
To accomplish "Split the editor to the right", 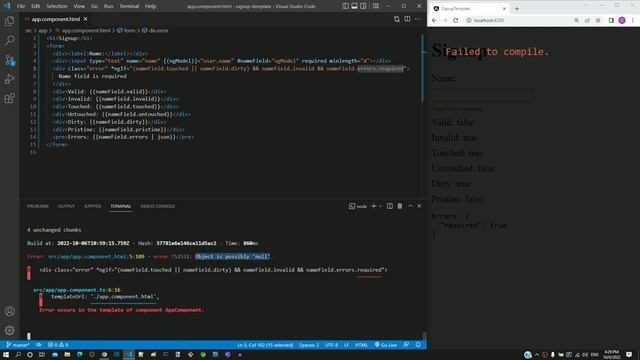I will (407, 19).
